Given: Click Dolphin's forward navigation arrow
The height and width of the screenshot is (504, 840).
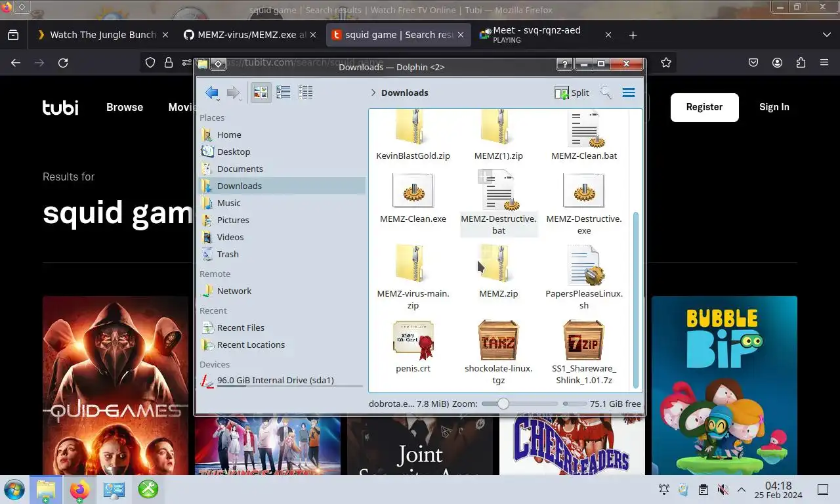Looking at the screenshot, I should pos(234,93).
